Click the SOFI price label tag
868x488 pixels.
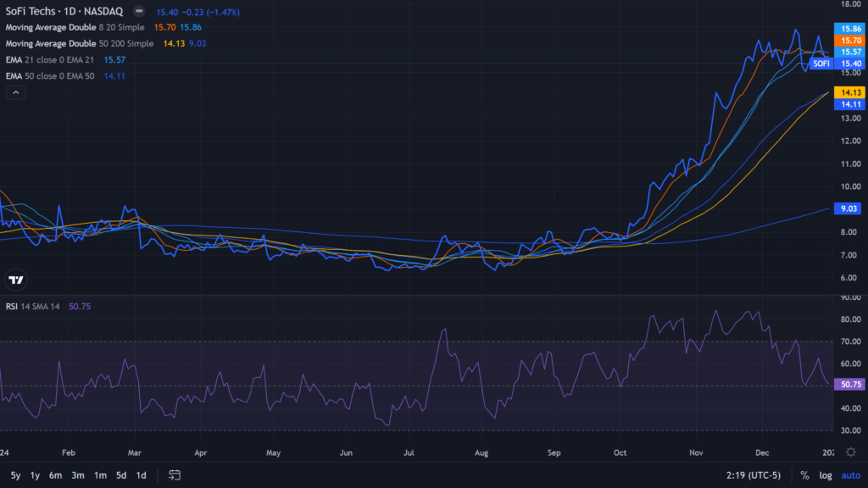tap(821, 64)
